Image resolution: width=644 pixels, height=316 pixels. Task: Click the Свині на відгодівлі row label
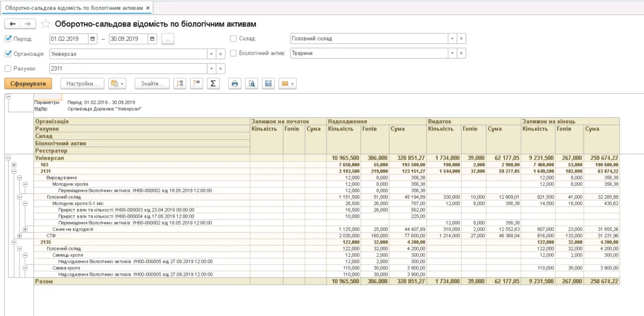(x=73, y=229)
